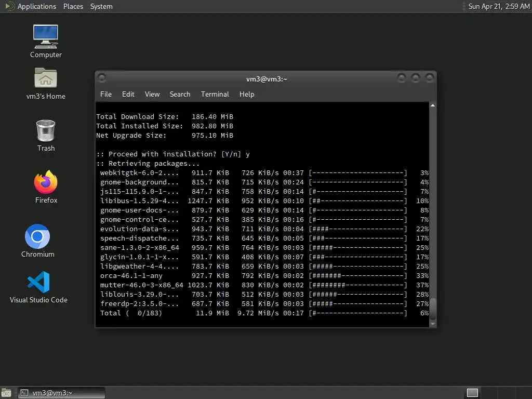Click 'Total ( 0/183)' text
The image size is (532, 399).
tap(131, 313)
